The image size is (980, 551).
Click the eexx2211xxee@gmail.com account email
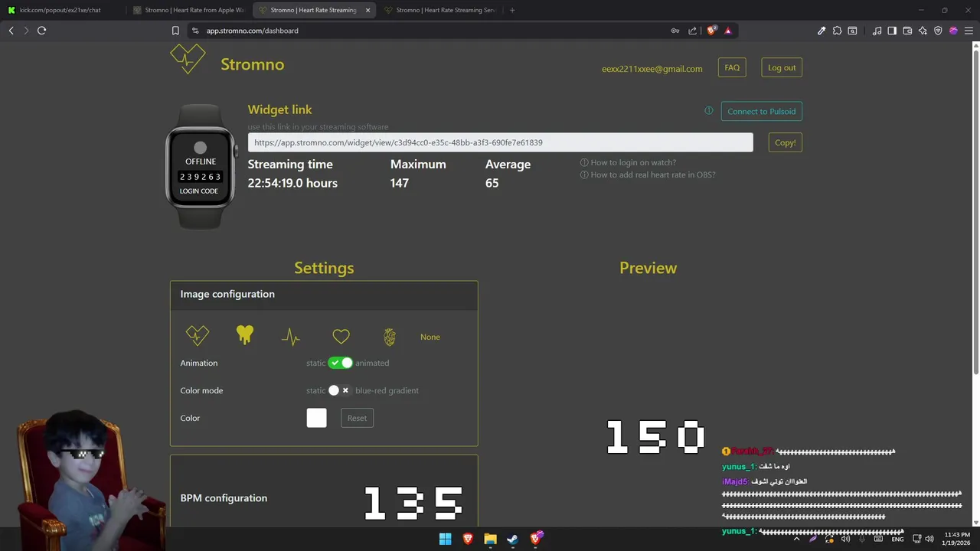[652, 69]
